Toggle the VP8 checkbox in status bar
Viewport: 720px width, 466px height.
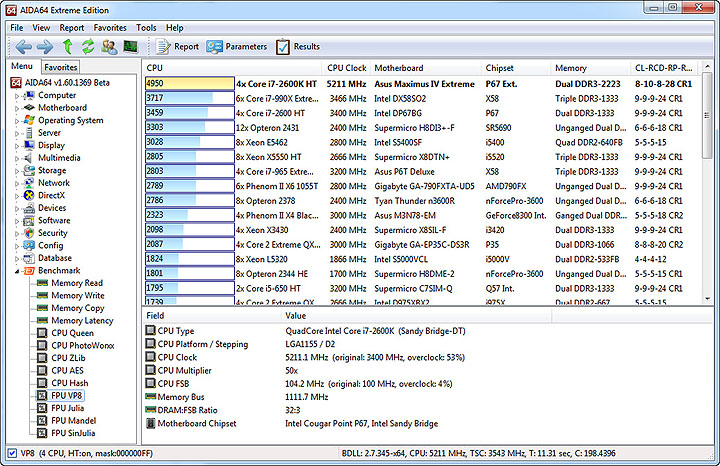click(12, 453)
